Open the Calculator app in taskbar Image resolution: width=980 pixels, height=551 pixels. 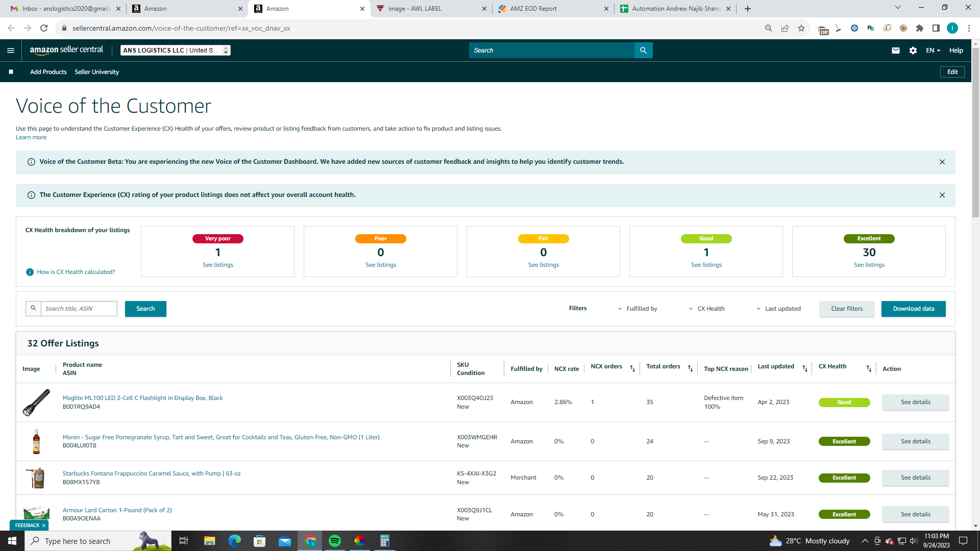[x=385, y=541]
